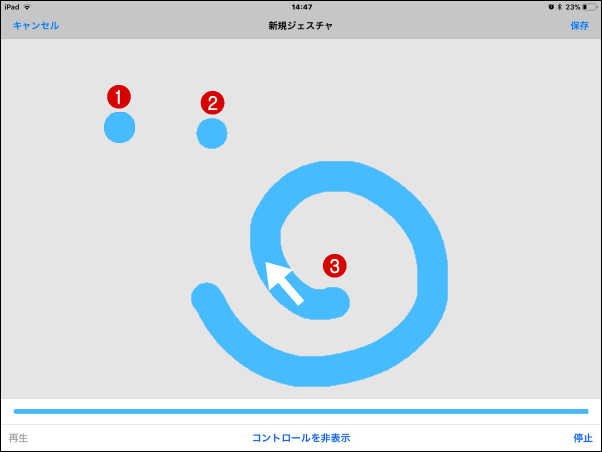Tap 保存 to save the gesture

point(579,26)
